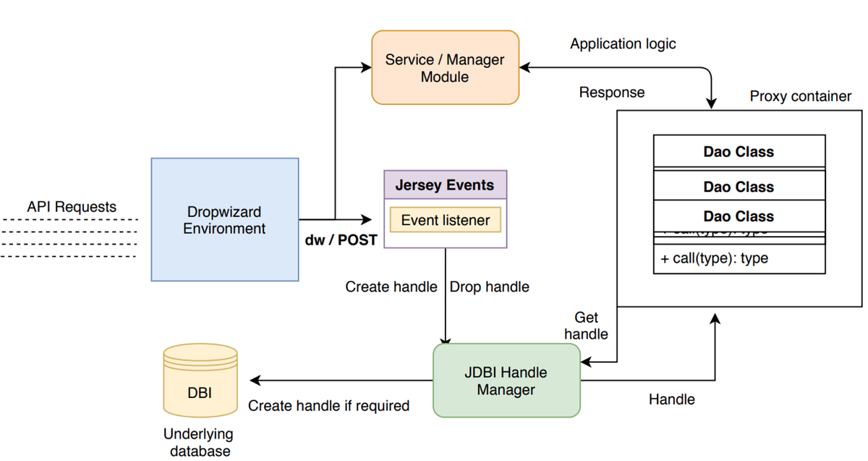Screen dimensions: 868x461
Task: Click the Handle arrow label
Action: 671,399
